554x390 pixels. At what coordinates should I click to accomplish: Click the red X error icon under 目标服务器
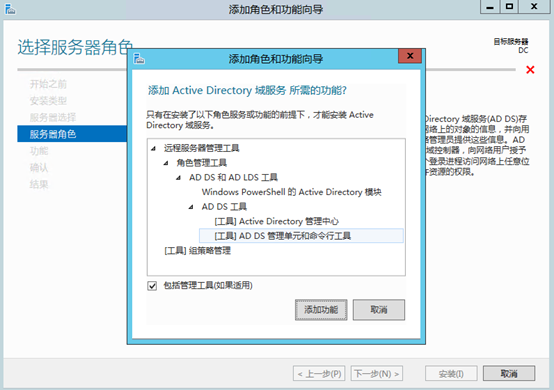530,70
